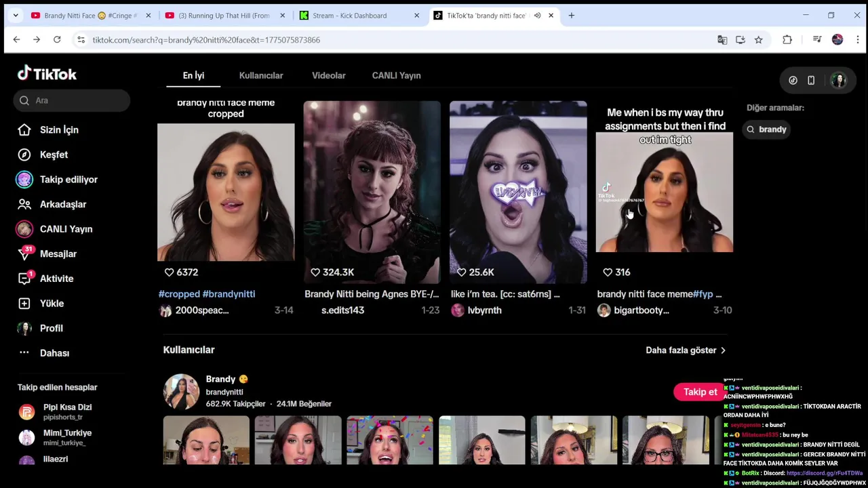Switch to Kullanıcılar tab
Screen dimensions: 868x488
(x=261, y=75)
